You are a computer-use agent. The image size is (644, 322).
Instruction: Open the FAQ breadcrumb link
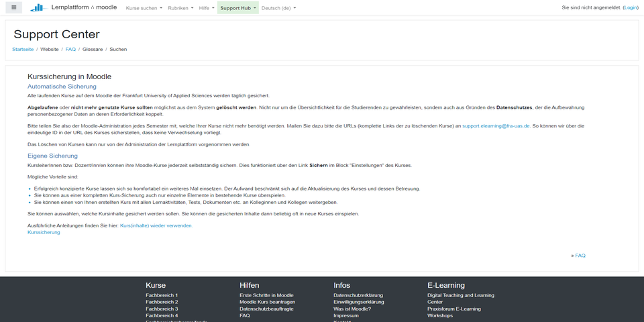[x=70, y=49]
